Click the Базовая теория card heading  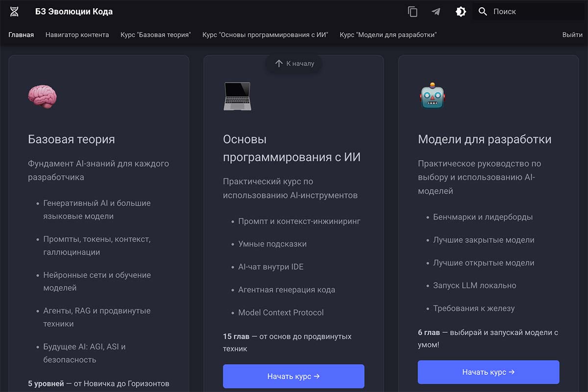point(72,139)
